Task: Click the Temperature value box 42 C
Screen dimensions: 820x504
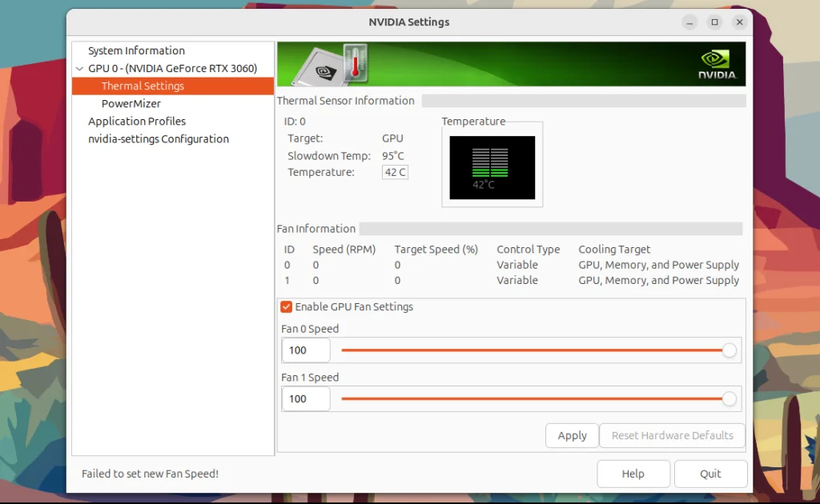Action: click(395, 172)
